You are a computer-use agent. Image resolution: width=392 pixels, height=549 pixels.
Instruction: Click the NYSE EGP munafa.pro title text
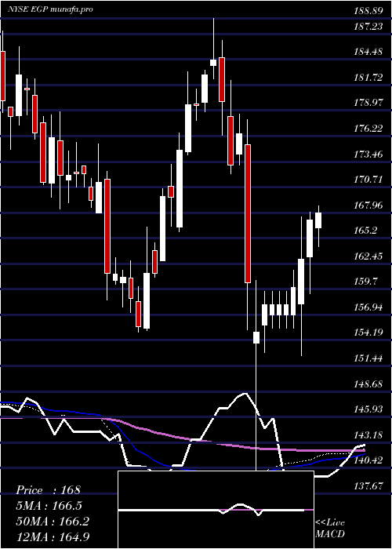point(51,9)
